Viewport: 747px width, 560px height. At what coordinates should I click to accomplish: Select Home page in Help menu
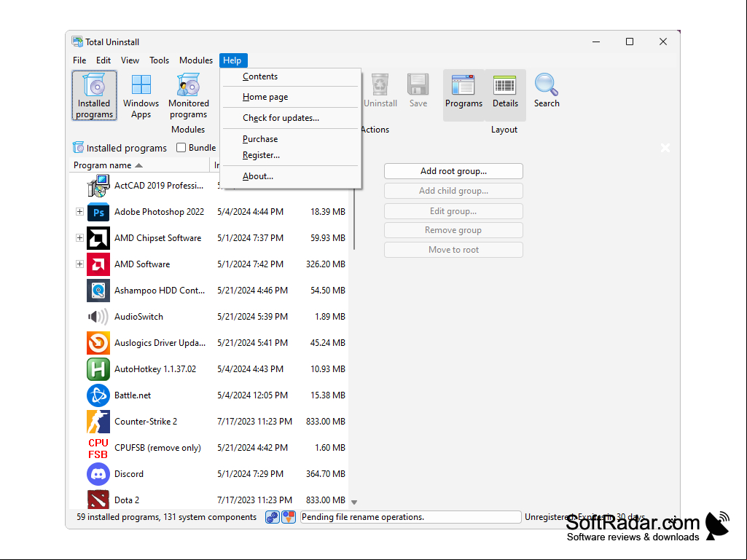pyautogui.click(x=290, y=97)
